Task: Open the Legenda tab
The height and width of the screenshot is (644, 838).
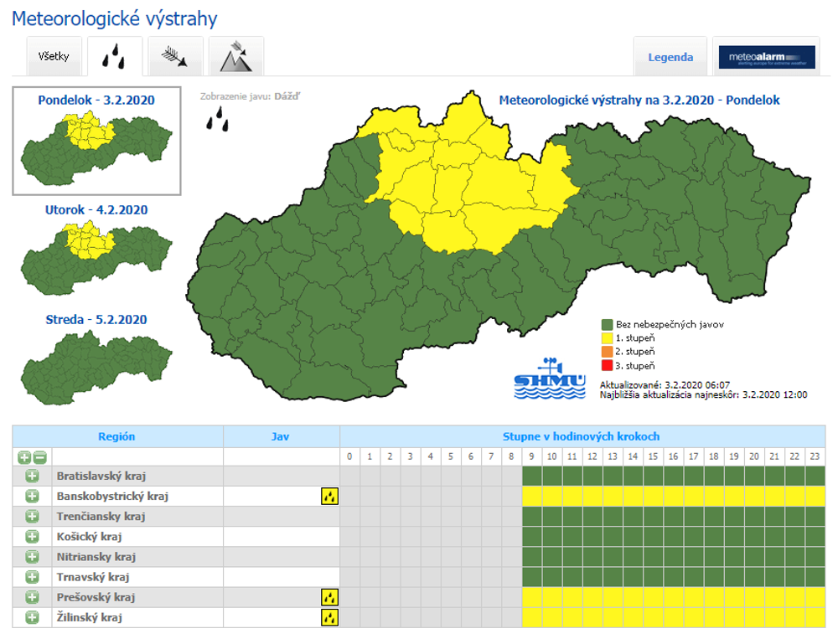Action: pos(670,58)
